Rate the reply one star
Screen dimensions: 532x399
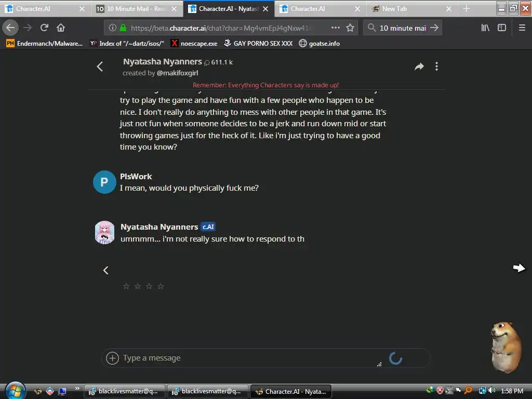(126, 286)
